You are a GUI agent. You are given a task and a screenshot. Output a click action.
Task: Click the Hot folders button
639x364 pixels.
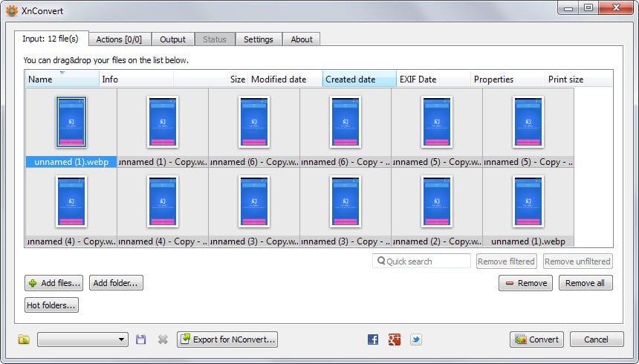click(x=51, y=305)
